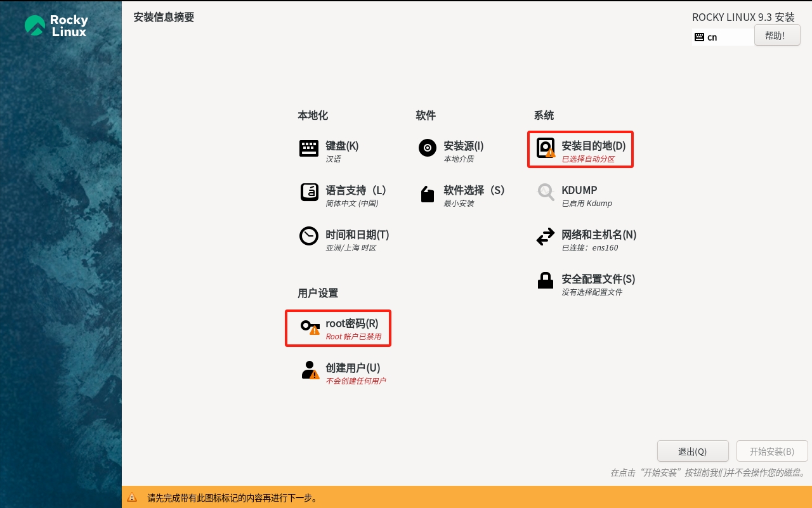Viewport: 812px width, 508px height.
Task: Open the keyboard icon for 键盘(K)
Action: tap(309, 148)
